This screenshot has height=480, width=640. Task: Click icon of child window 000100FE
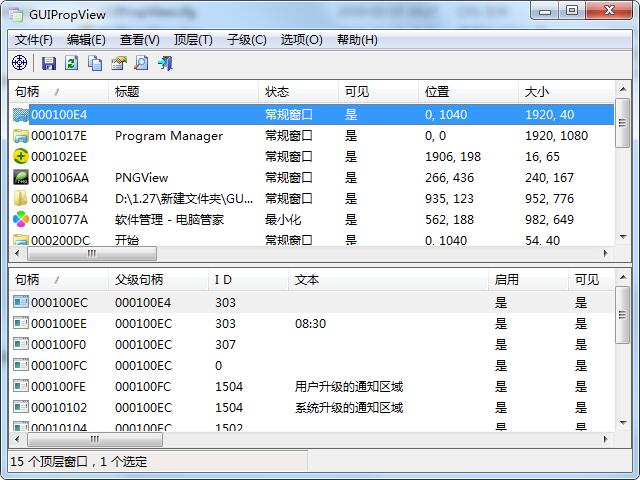click(x=20, y=386)
